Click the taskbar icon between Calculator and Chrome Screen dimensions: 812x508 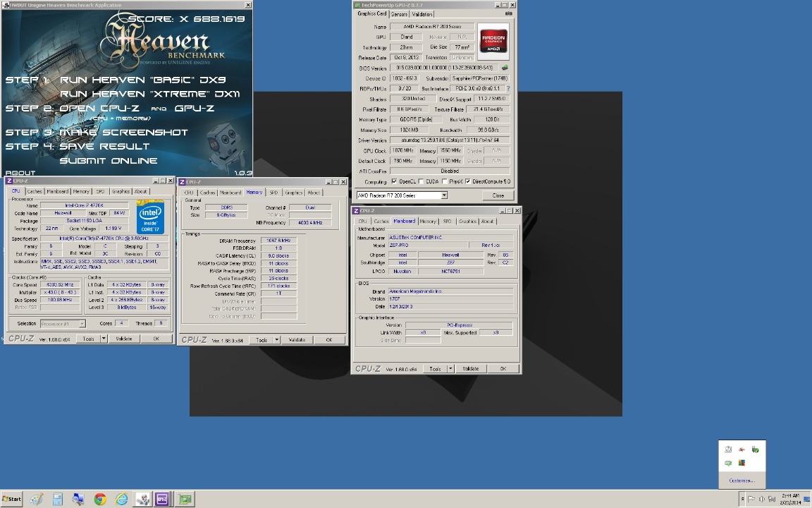tap(78, 500)
